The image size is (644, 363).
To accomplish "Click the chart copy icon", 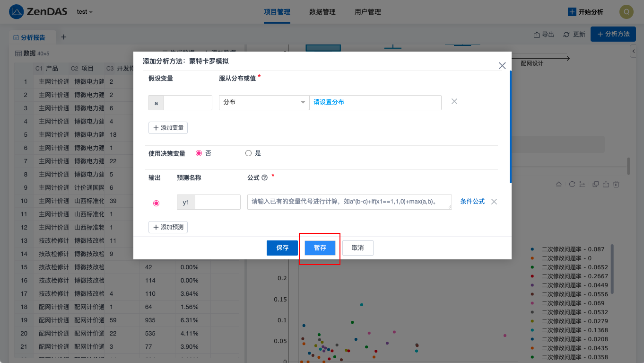I will click(x=595, y=184).
